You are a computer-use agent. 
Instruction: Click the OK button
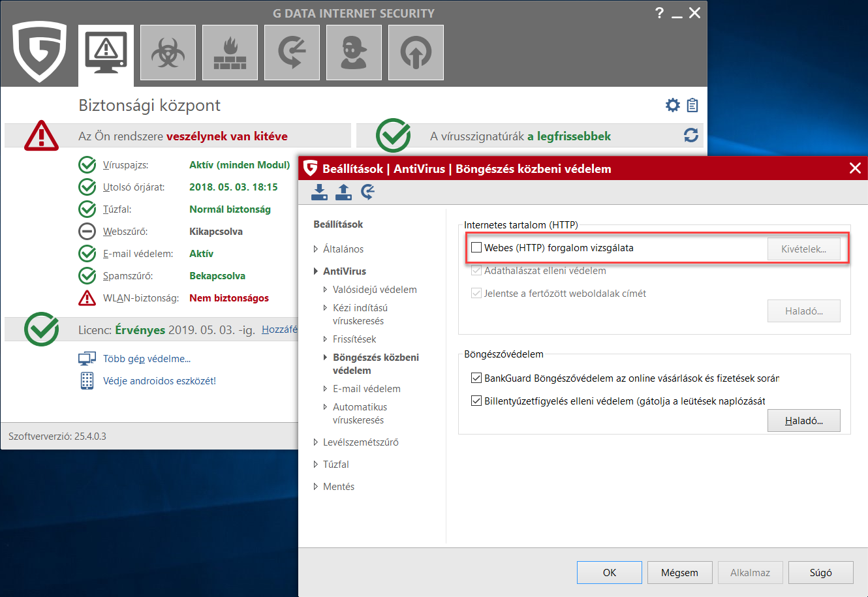tap(610, 573)
